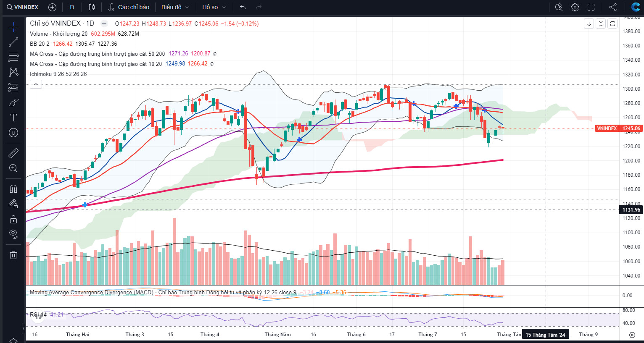
Task: Select the ruler measure tool
Action: click(x=13, y=153)
